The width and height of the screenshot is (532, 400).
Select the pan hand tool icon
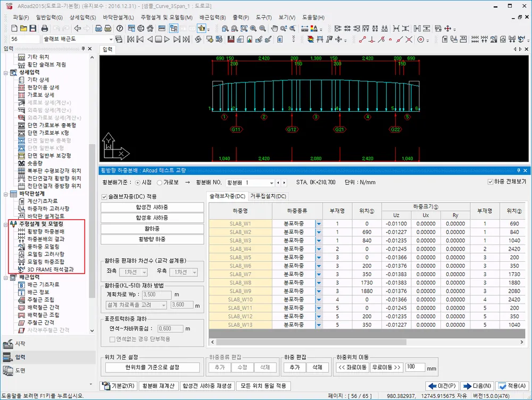(x=275, y=29)
